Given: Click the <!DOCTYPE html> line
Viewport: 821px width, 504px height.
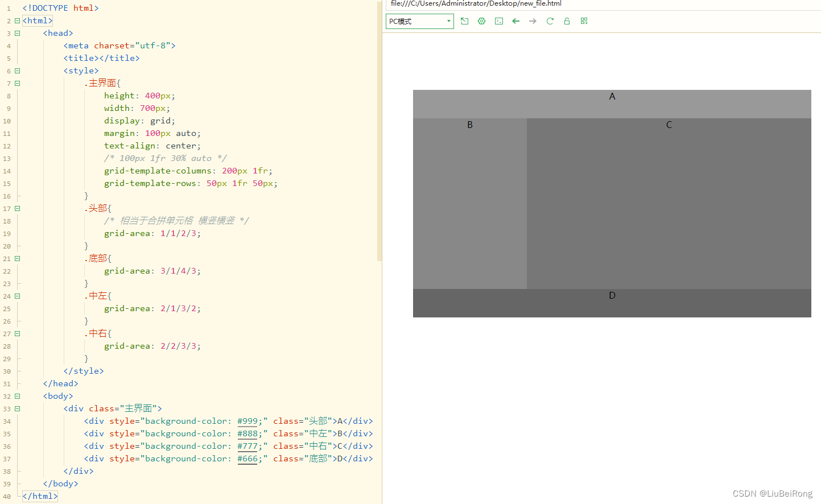Looking at the screenshot, I should 60,8.
